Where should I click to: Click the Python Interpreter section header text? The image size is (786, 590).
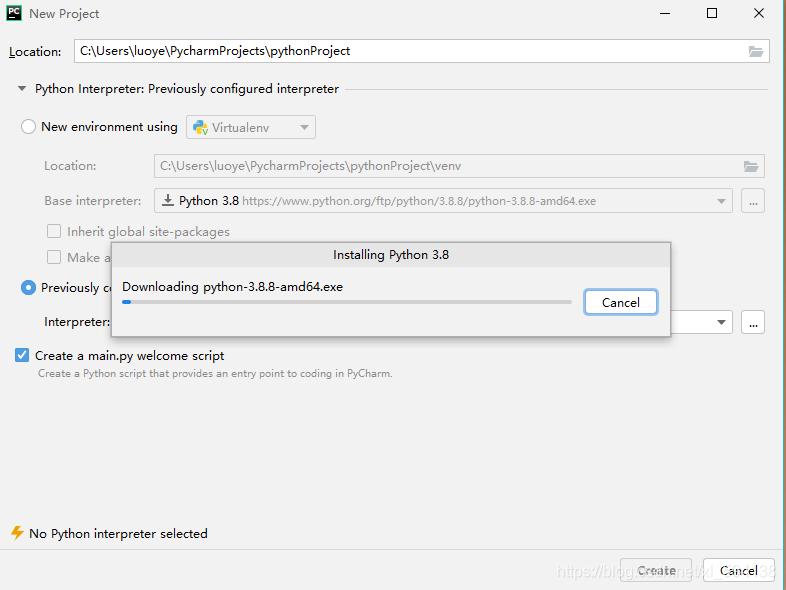pos(187,89)
